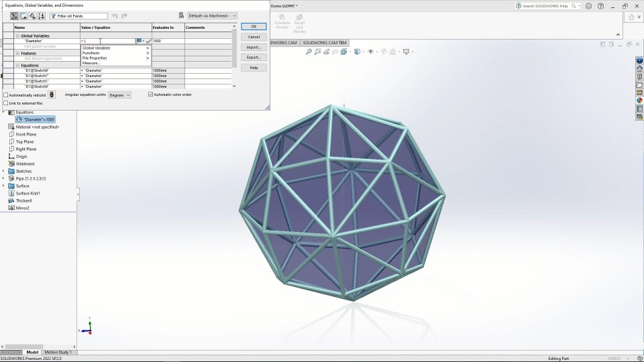Screen dimensions: 644x362
Task: Choose Measure... from the popup menu
Action: click(115, 63)
